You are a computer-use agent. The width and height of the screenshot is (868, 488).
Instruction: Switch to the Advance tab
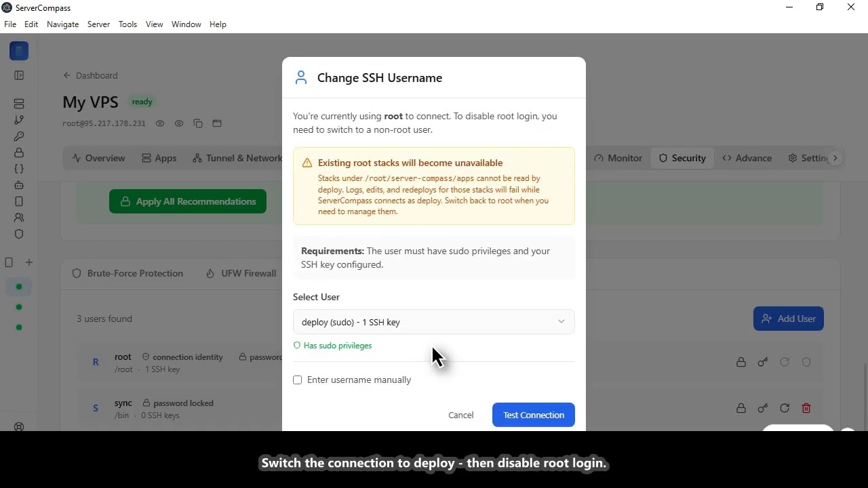747,158
